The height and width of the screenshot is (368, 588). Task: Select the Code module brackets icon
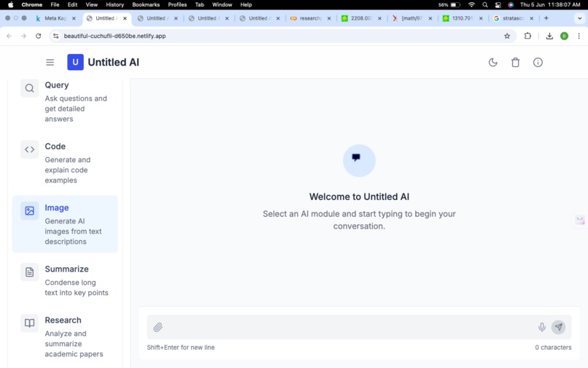tap(30, 150)
